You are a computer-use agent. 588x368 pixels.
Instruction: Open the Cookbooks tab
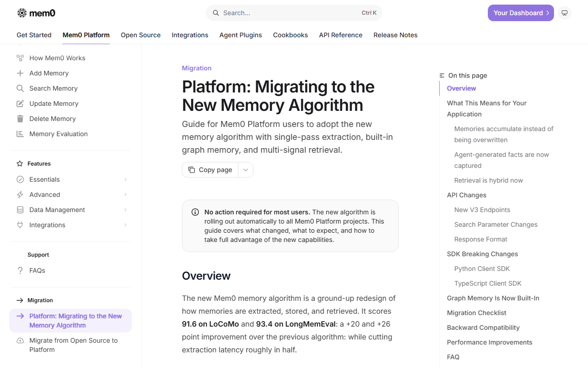point(291,35)
